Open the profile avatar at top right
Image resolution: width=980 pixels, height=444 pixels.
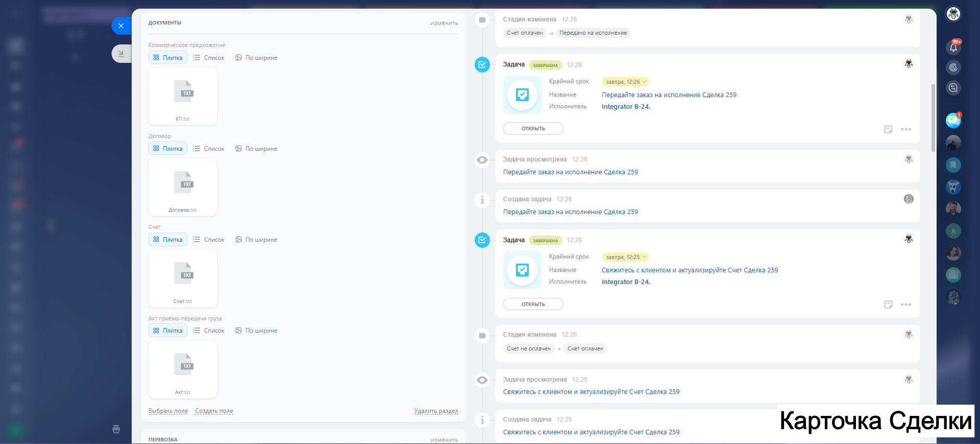(x=953, y=14)
